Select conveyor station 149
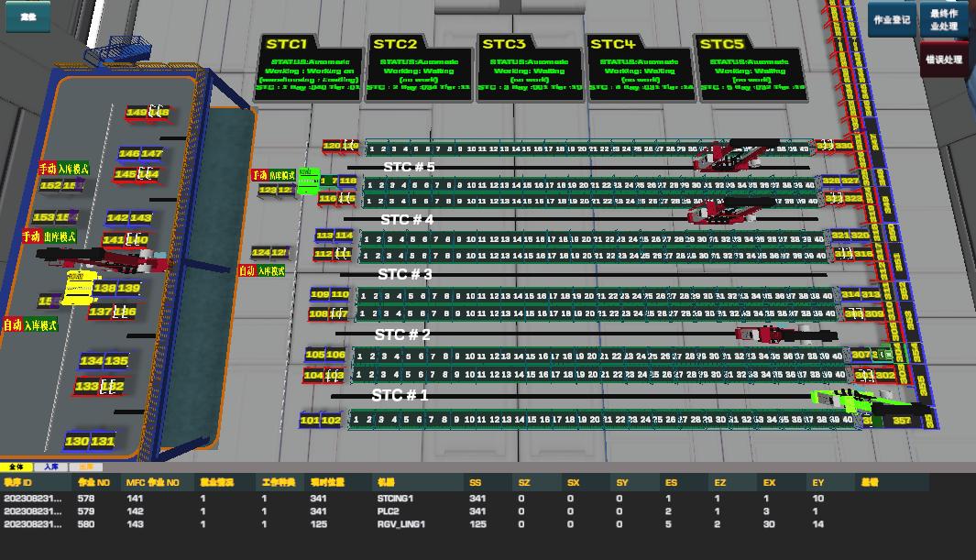This screenshot has height=560, width=976. pyautogui.click(x=137, y=113)
